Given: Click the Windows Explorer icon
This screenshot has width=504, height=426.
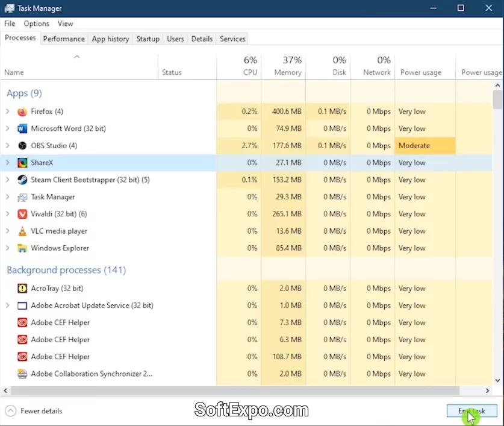Looking at the screenshot, I should tap(23, 248).
